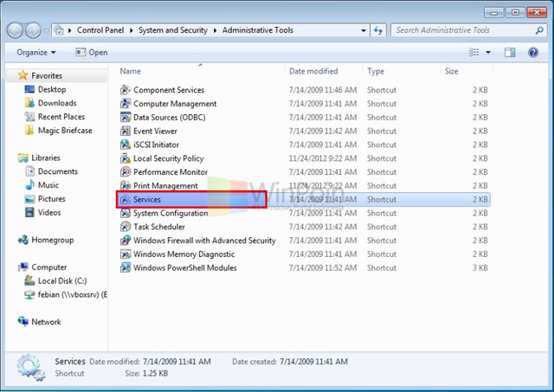Click the Control Panel icon in address bar
Screen dimensions: 554x392
60,30
